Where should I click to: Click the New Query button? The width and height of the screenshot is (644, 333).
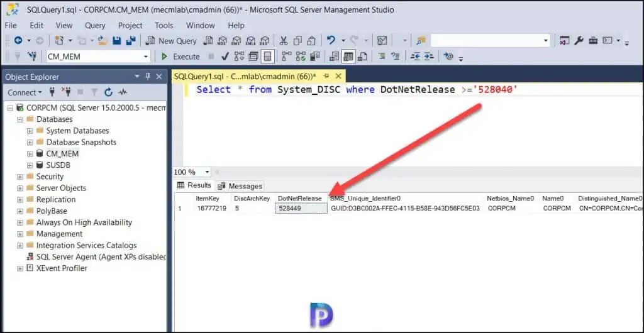click(x=172, y=41)
